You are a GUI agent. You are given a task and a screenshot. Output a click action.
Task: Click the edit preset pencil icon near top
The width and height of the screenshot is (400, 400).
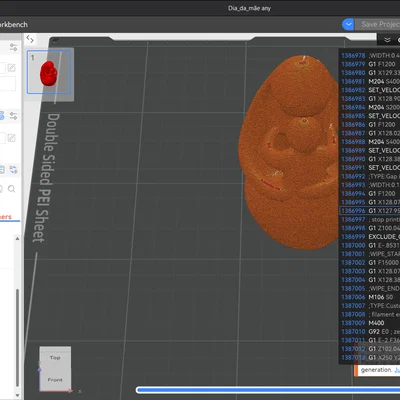(11, 68)
